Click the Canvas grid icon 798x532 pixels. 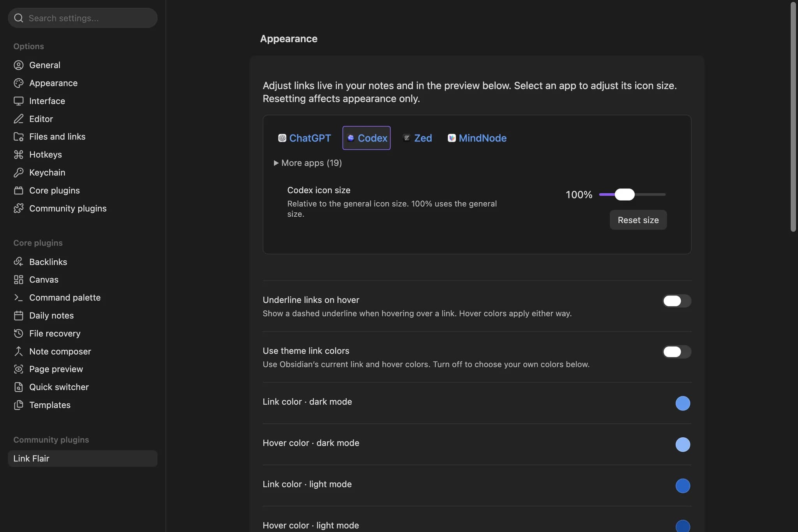click(x=18, y=280)
